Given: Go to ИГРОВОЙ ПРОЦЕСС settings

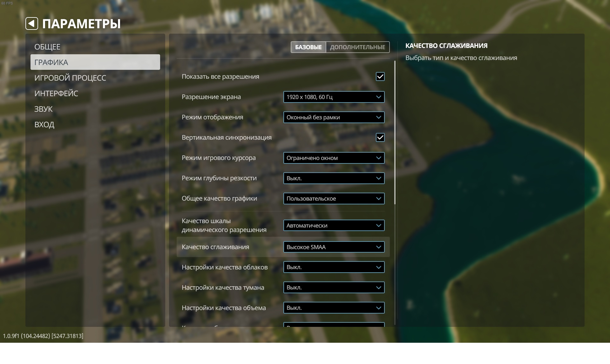Looking at the screenshot, I should (70, 78).
